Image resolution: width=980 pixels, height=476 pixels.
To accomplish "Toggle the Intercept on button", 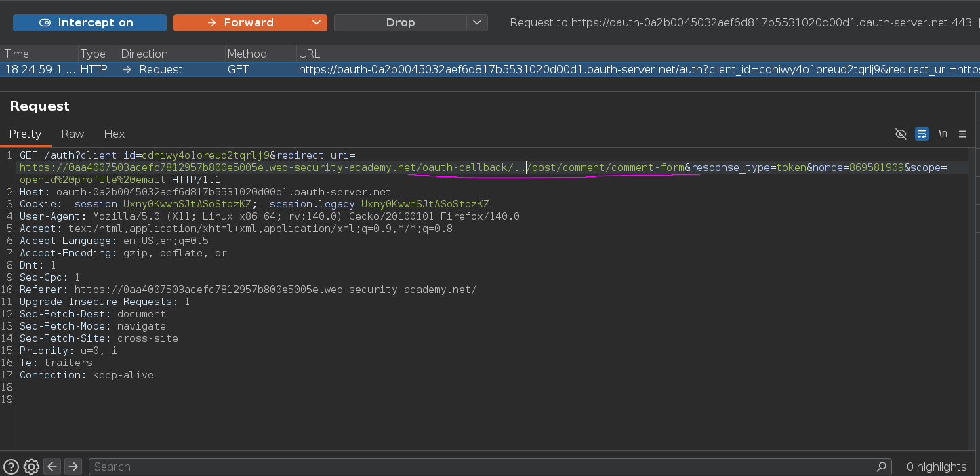I will pos(89,22).
